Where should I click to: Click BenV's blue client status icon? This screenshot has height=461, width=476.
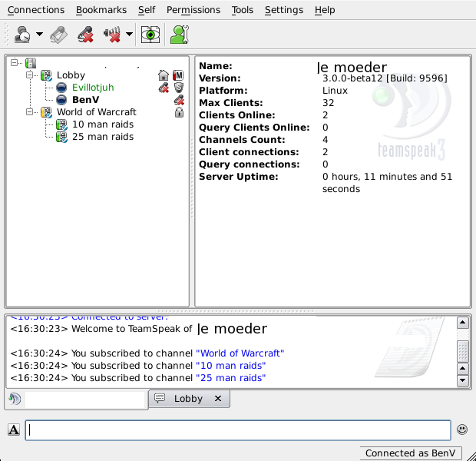[61, 100]
